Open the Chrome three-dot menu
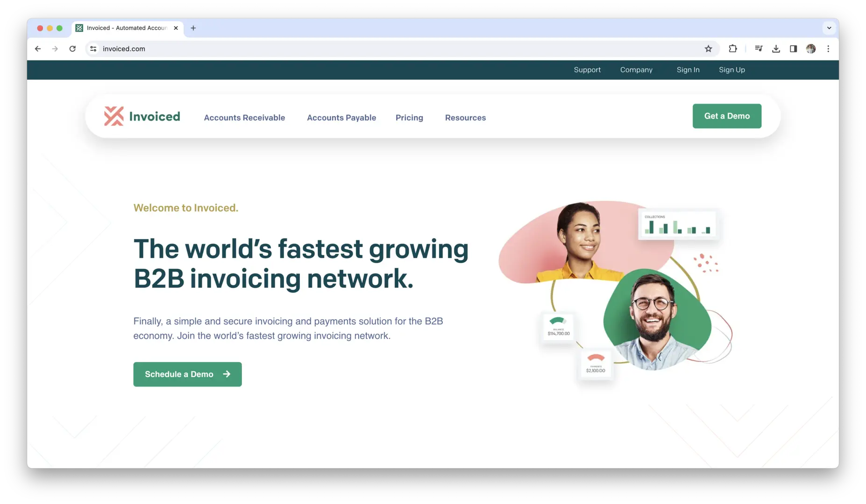 click(828, 49)
